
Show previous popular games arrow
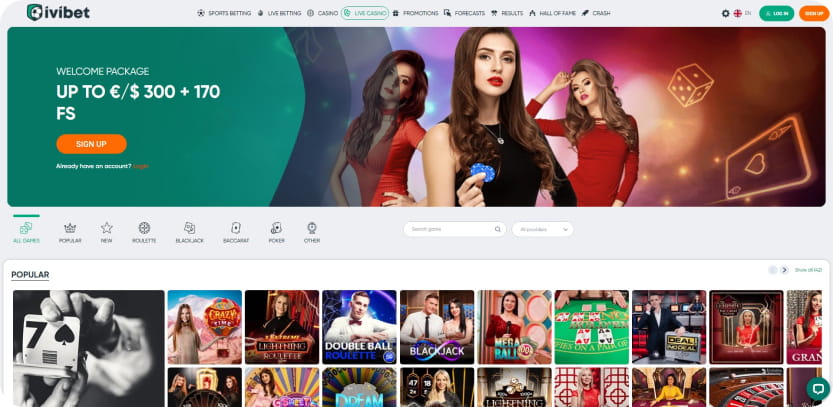click(772, 270)
